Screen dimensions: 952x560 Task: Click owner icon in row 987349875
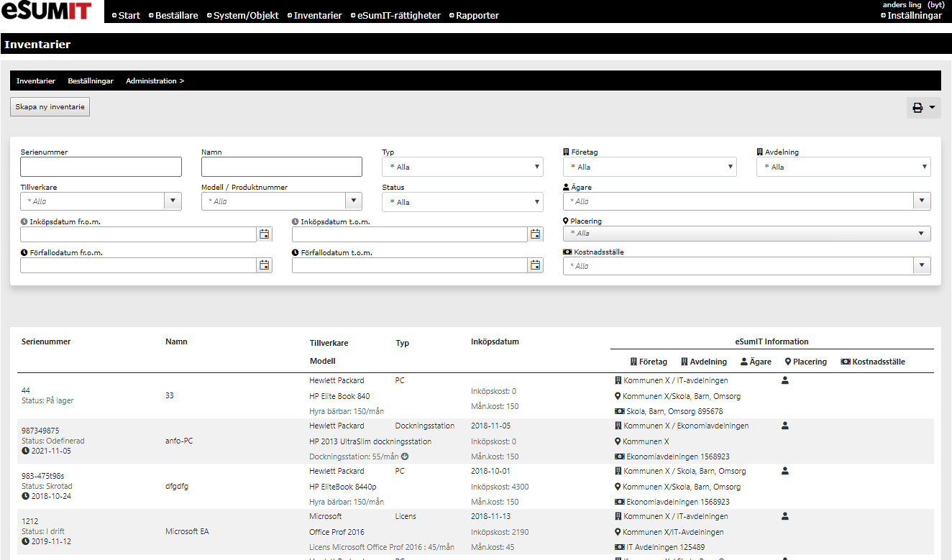click(785, 426)
